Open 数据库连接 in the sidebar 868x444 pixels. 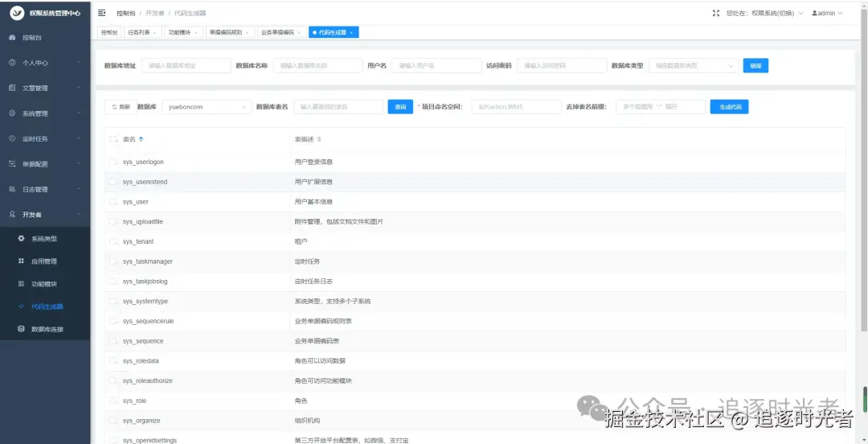pyautogui.click(x=45, y=329)
